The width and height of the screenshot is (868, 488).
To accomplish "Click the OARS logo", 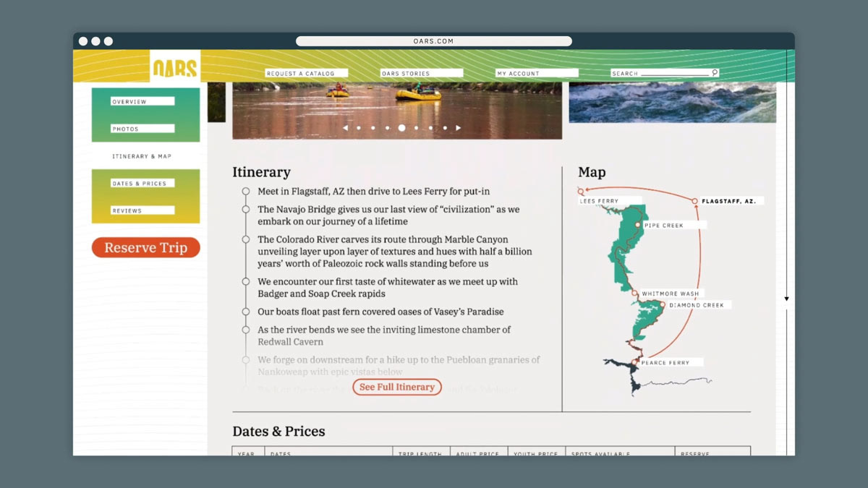I will pos(175,67).
